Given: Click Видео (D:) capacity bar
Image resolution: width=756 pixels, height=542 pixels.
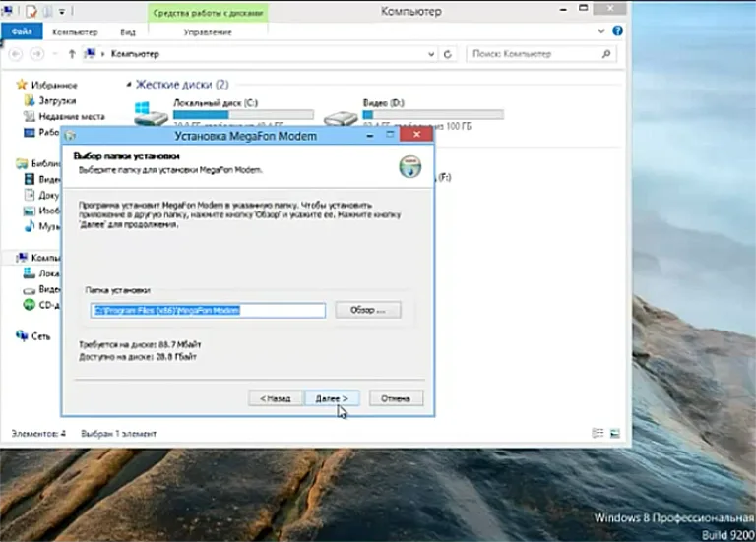Looking at the screenshot, I should point(433,115).
